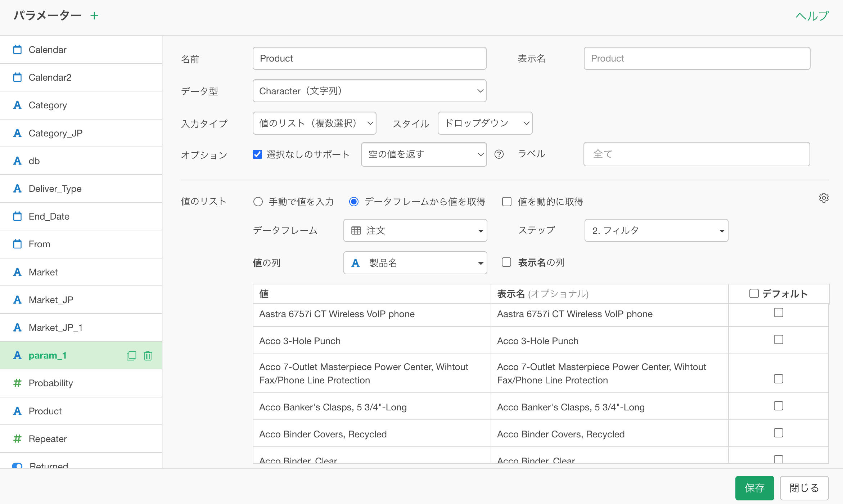
Task: Select データフレームから値を取得 radio button
Action: click(354, 202)
